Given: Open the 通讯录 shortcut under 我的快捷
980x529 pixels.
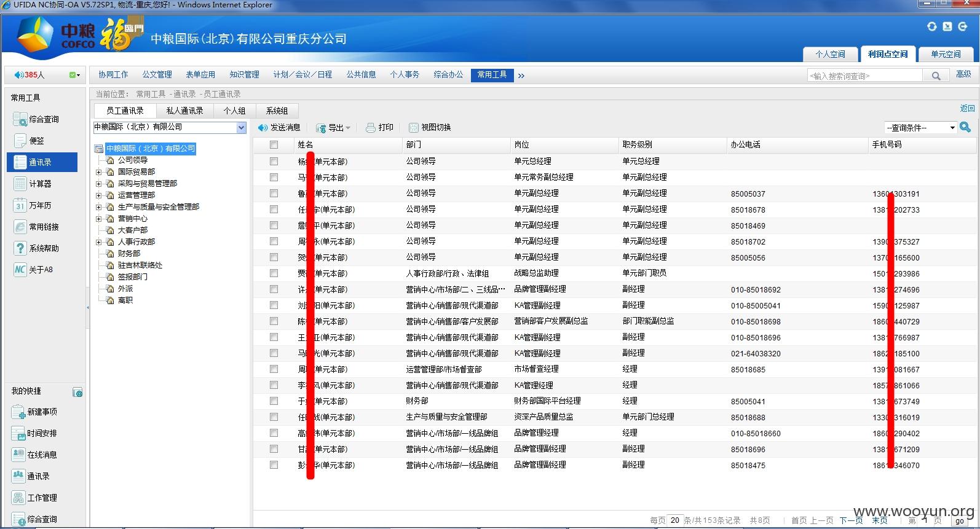Looking at the screenshot, I should pyautogui.click(x=31, y=476).
